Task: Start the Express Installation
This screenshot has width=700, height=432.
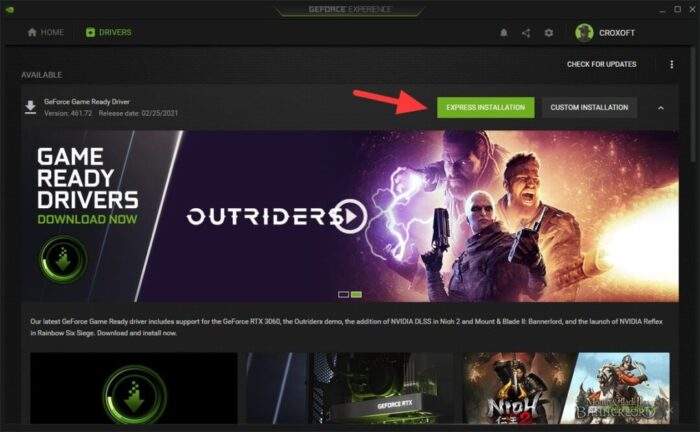Action: [486, 108]
